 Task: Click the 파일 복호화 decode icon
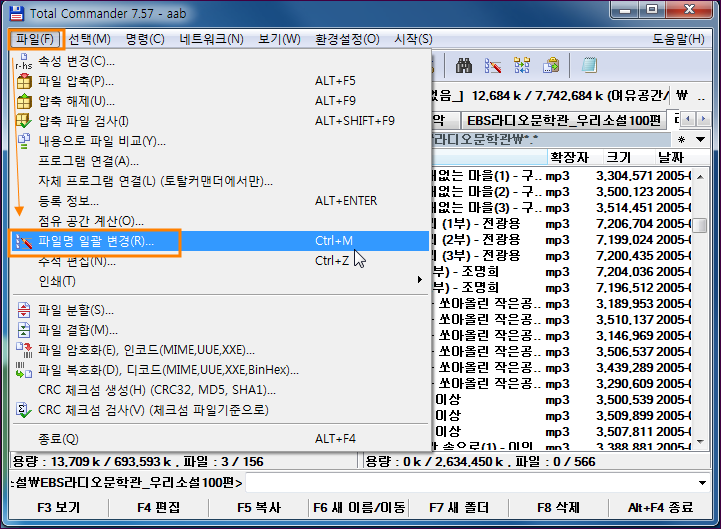pyautogui.click(x=24, y=370)
